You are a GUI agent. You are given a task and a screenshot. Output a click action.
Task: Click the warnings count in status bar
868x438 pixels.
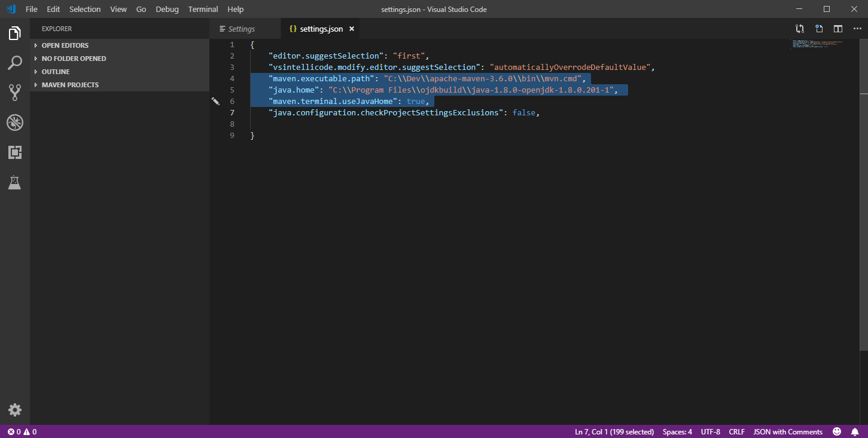click(30, 432)
